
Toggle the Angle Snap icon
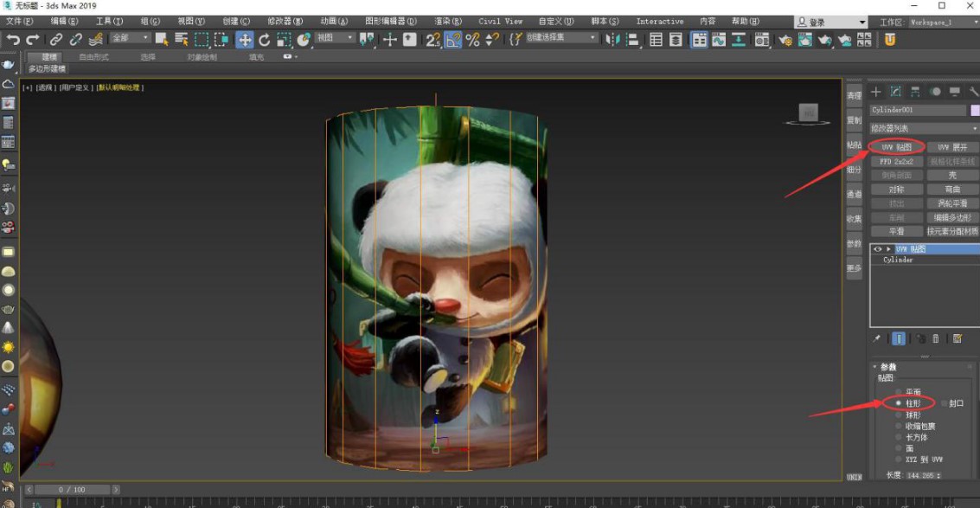point(453,40)
